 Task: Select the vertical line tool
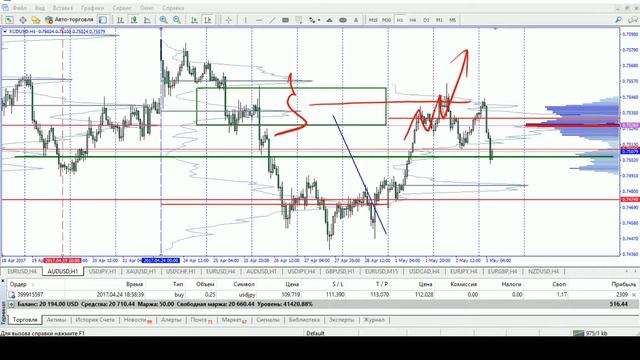245,20
